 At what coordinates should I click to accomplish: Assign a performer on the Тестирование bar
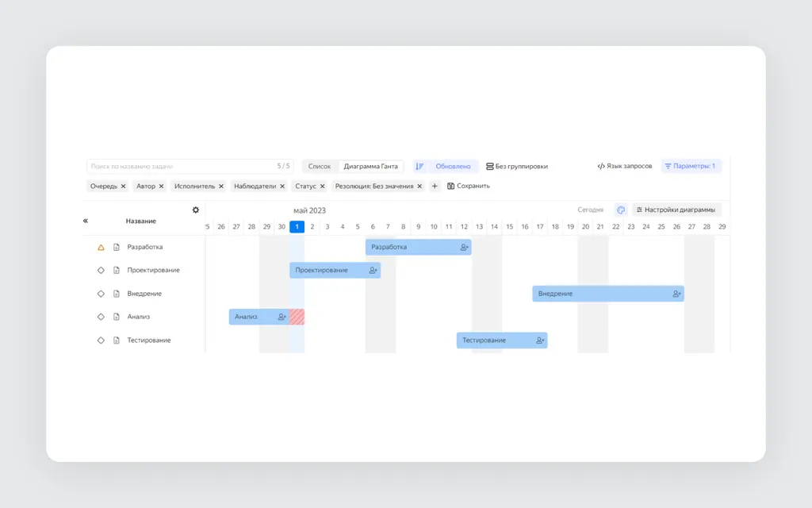[x=539, y=341]
